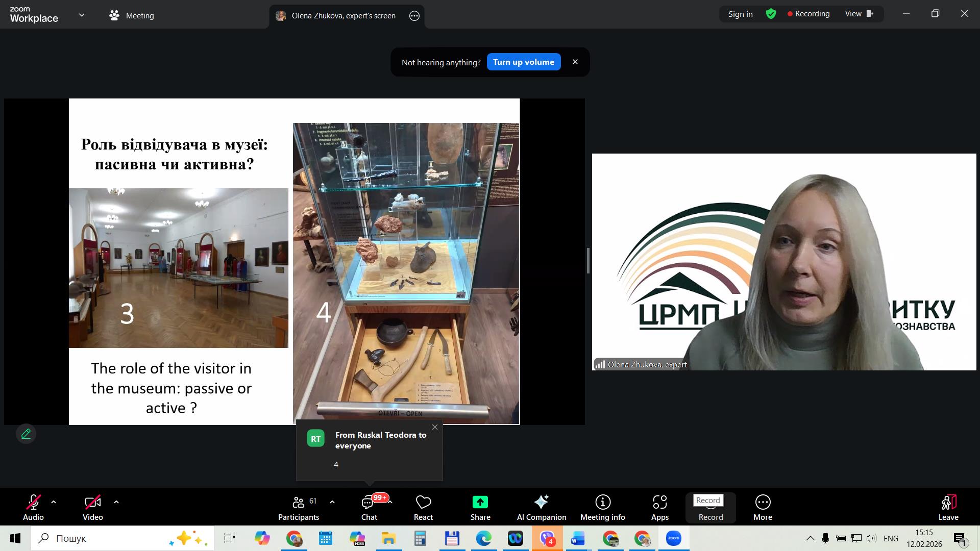Switch to the Meeting tab

coord(132,15)
